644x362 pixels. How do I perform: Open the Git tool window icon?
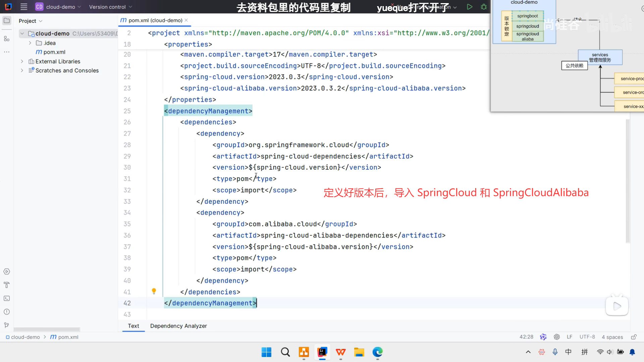7,325
